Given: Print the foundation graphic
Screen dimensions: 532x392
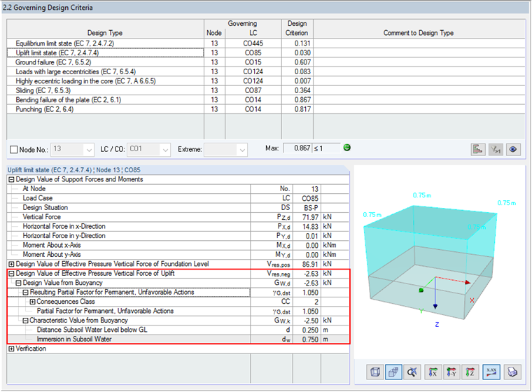Looking at the screenshot, I should (x=512, y=372).
